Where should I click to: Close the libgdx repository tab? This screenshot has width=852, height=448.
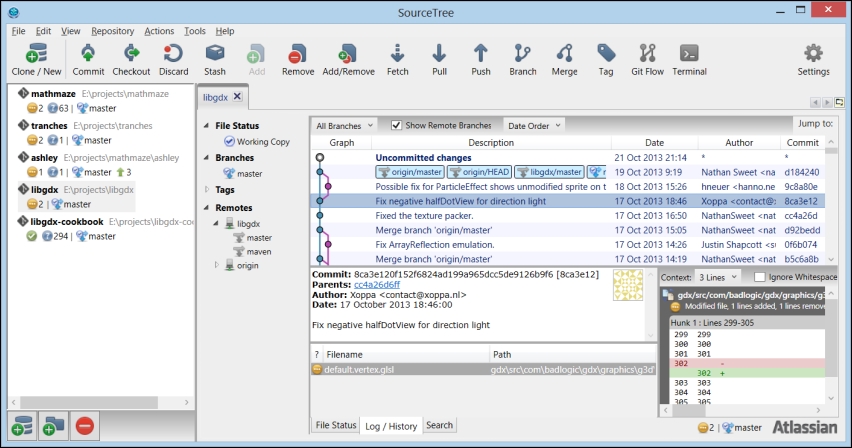[237, 96]
